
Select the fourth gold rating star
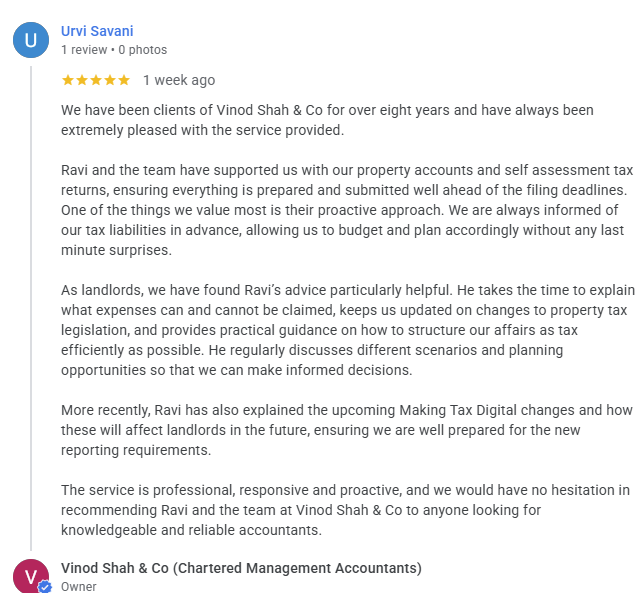click(109, 80)
